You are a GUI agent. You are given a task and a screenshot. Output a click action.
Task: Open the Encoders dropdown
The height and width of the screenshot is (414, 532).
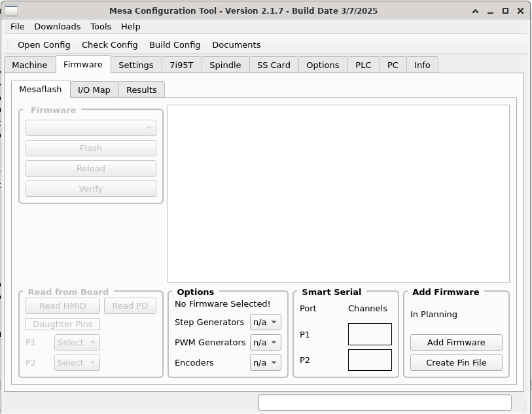pos(266,363)
